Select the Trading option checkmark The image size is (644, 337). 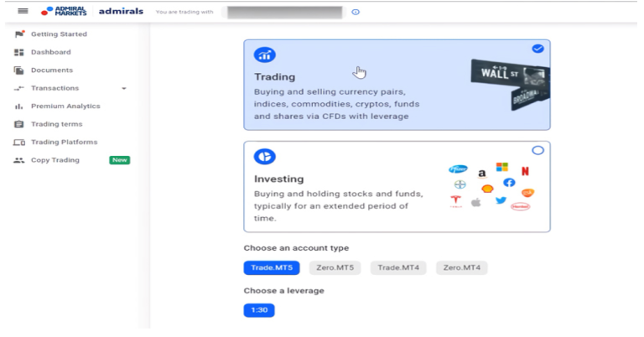tap(538, 49)
